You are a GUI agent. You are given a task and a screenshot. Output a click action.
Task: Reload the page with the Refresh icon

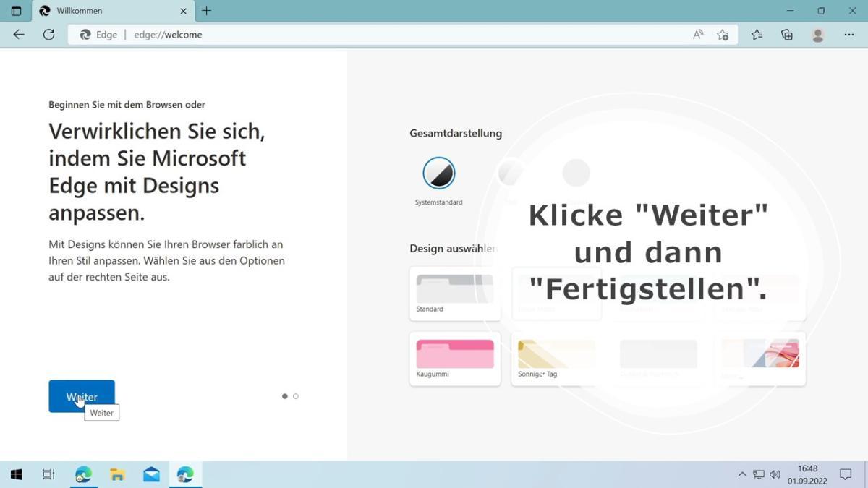[49, 35]
